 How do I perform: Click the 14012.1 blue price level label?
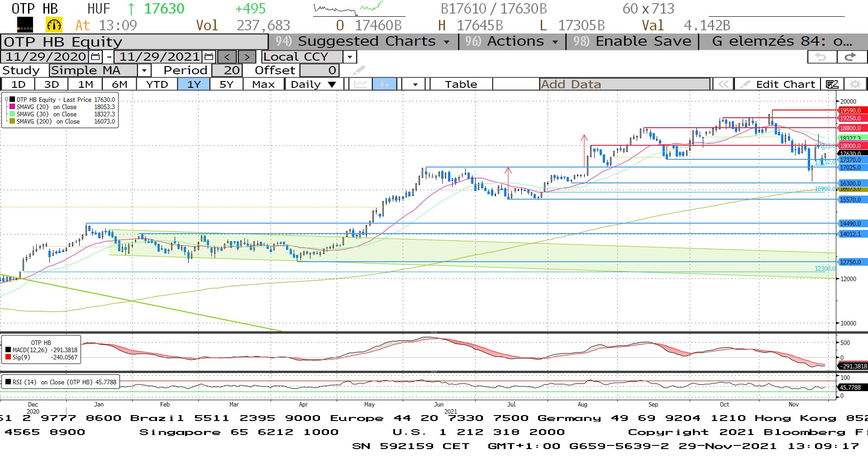tap(853, 234)
